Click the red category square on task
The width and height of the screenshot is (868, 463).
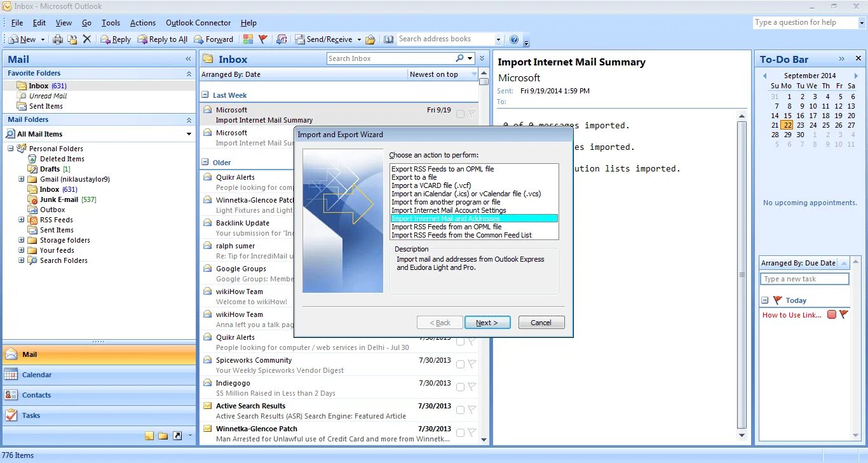832,314
